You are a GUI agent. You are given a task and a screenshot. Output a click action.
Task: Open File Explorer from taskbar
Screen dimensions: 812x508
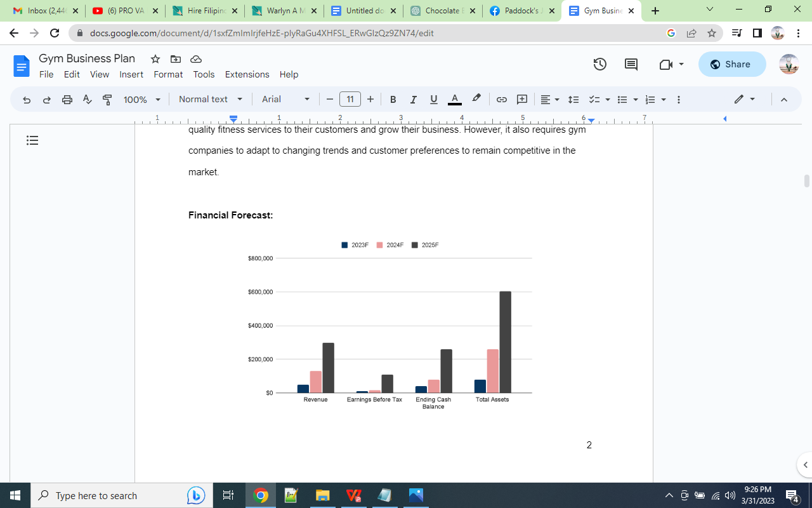click(x=323, y=495)
